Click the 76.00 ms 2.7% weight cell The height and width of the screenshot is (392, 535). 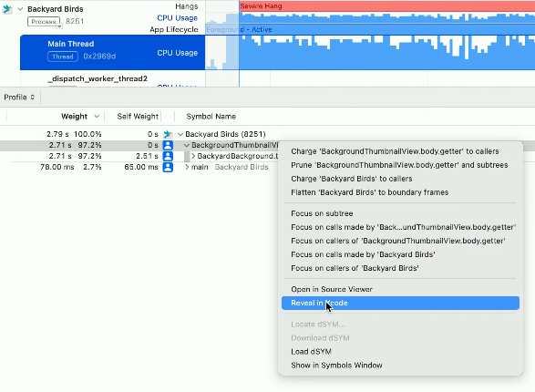pos(70,167)
